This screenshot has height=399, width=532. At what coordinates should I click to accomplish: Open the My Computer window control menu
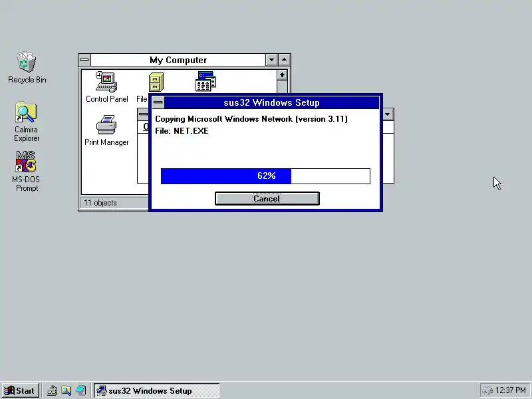pyautogui.click(x=84, y=60)
